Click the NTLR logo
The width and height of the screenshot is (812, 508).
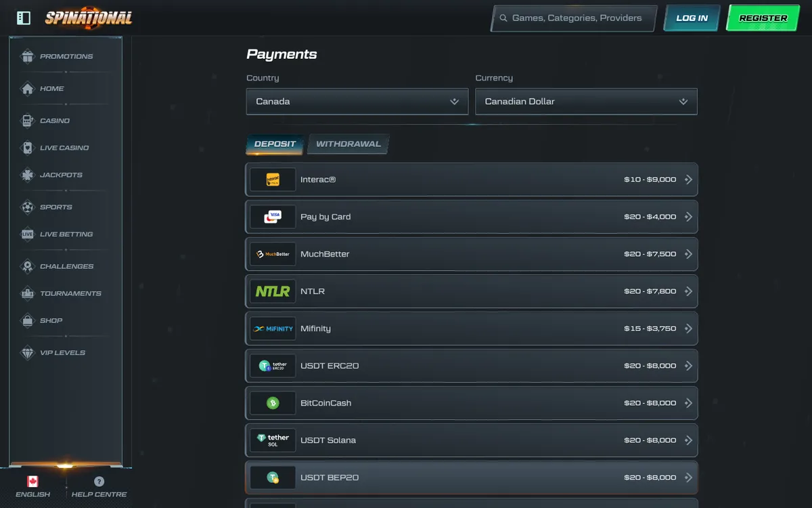tap(273, 291)
